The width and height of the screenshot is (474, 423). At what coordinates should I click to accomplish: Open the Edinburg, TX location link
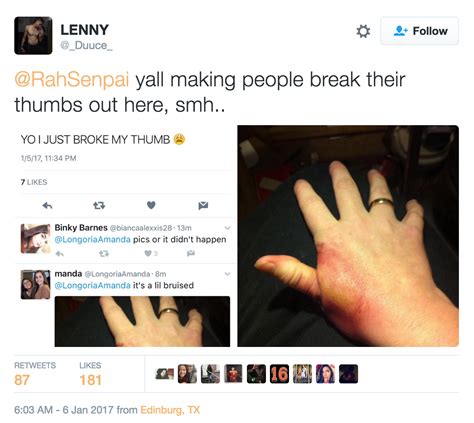(170, 410)
